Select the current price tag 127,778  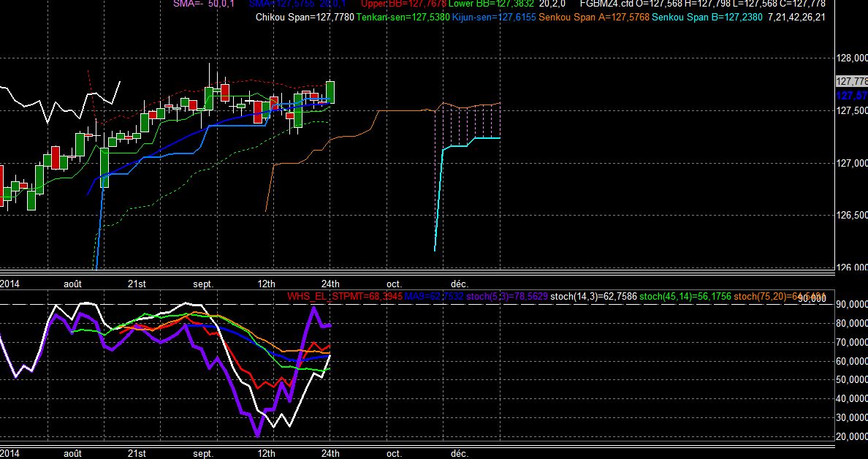click(851, 81)
